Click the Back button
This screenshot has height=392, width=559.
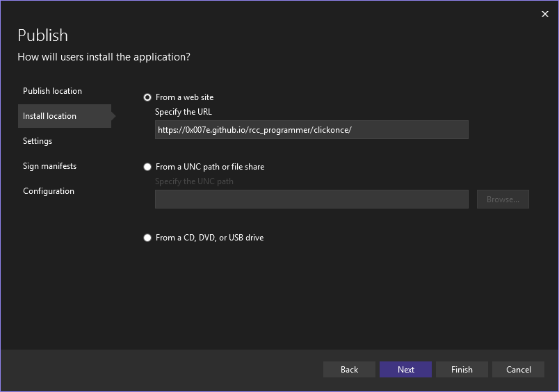click(349, 370)
